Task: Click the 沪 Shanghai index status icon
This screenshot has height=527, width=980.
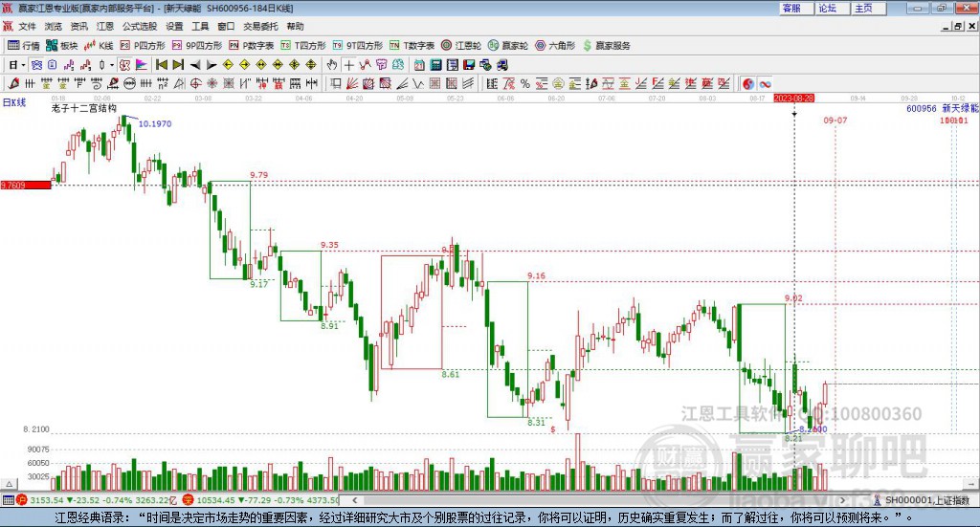Action: pos(21,499)
